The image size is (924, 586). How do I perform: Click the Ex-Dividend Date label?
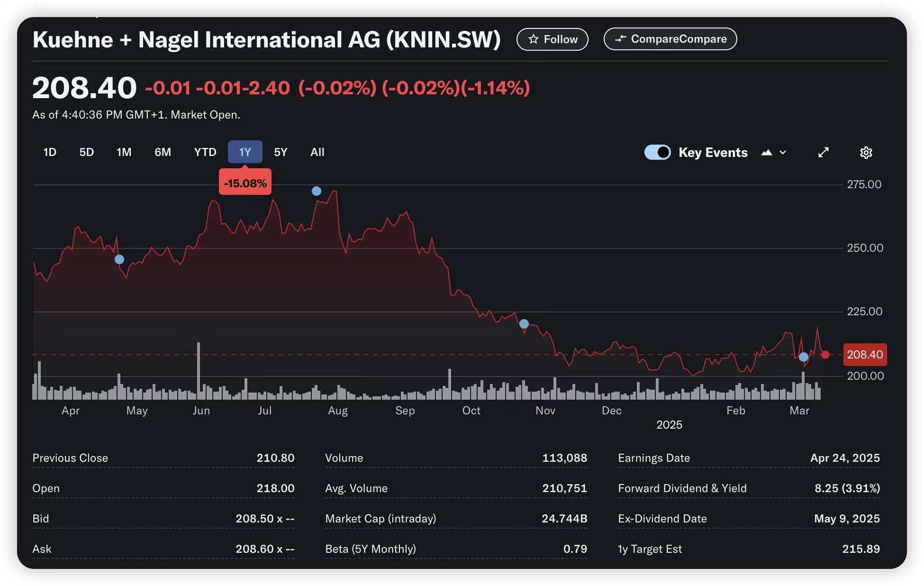(x=662, y=519)
